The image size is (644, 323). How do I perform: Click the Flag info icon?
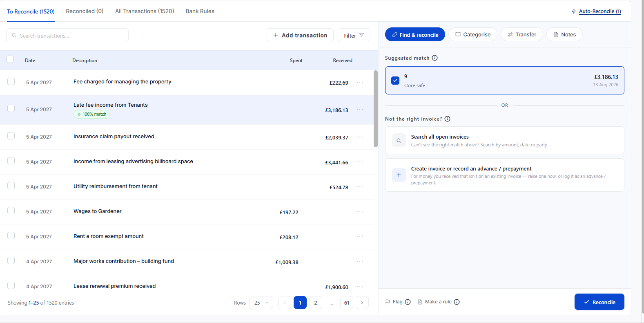pos(408,302)
